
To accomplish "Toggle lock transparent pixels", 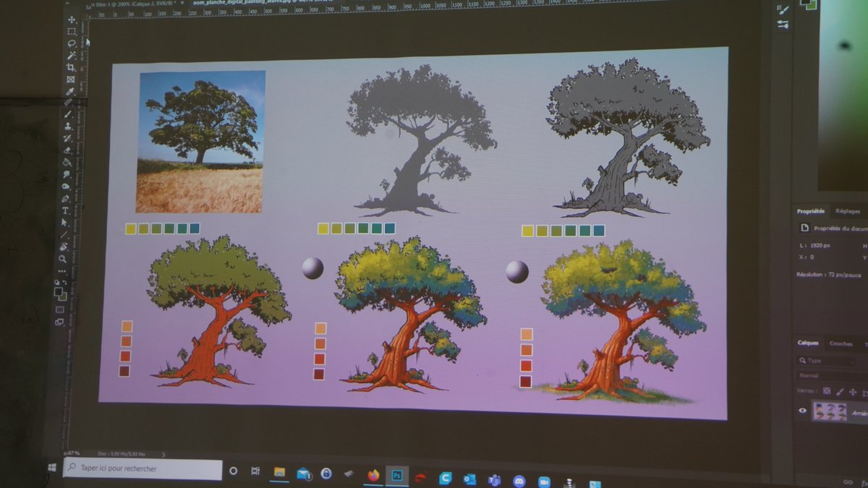I will coord(827,392).
